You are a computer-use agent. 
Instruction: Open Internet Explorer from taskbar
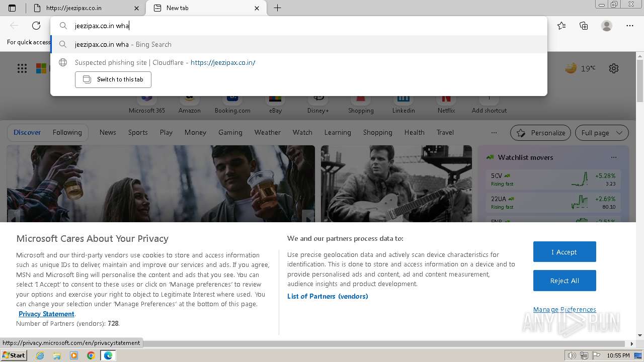pyautogui.click(x=40, y=355)
